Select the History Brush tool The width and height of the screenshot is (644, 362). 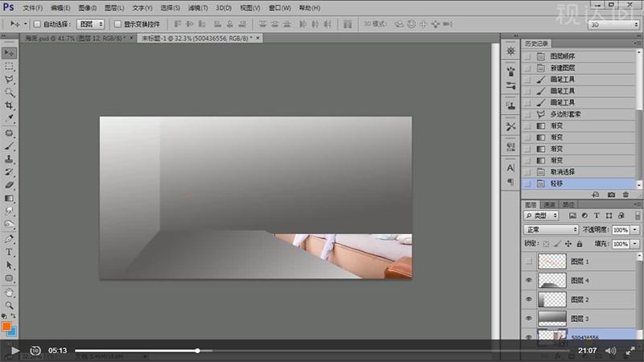point(9,172)
